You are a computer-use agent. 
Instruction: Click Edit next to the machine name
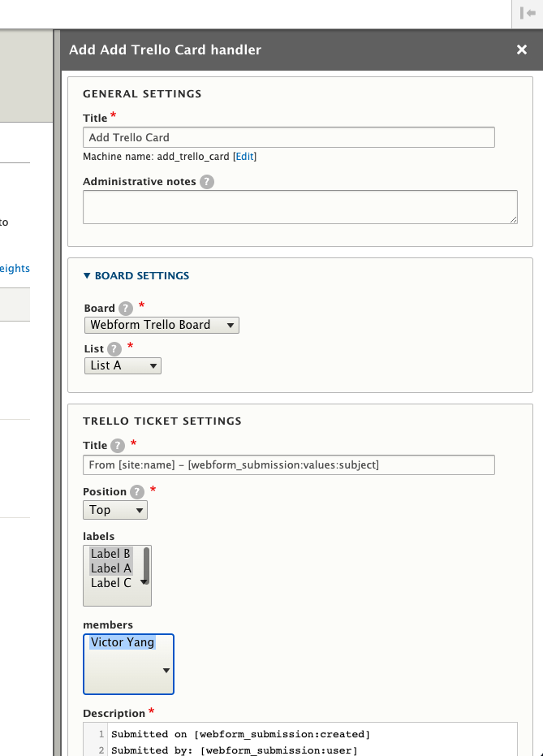(x=243, y=156)
